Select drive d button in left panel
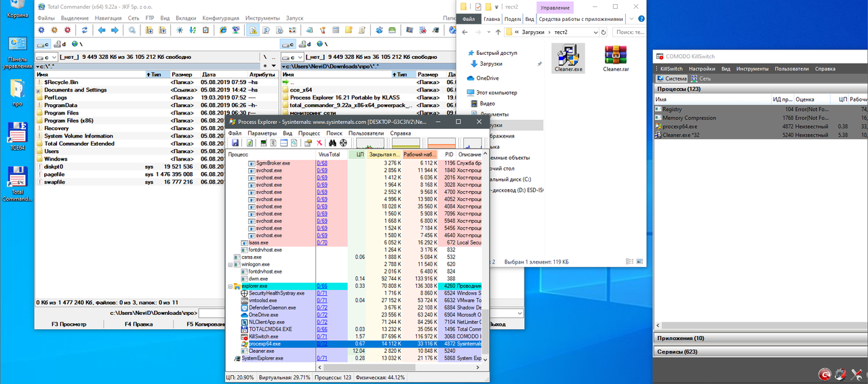The height and width of the screenshot is (384, 868). point(60,44)
